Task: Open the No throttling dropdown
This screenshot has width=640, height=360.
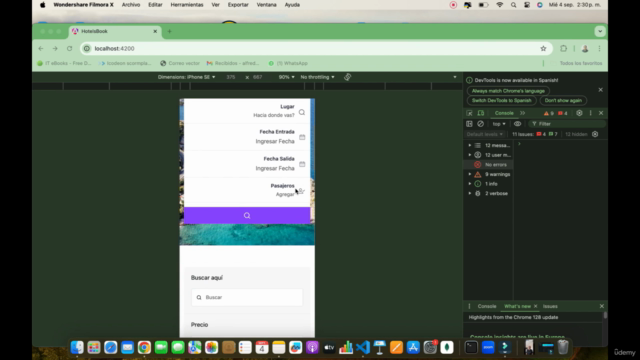Action: coord(317,77)
